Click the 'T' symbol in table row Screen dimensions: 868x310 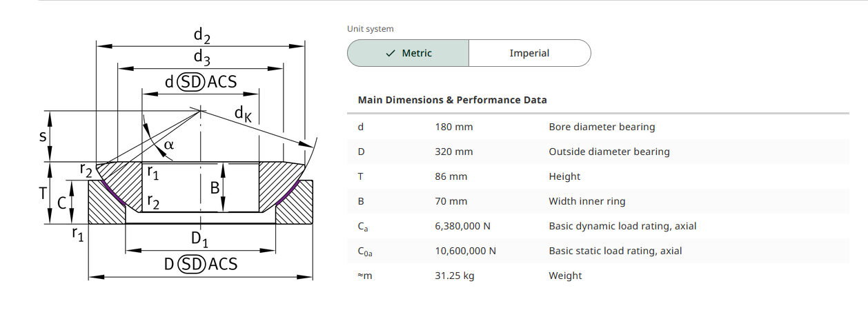pos(360,176)
